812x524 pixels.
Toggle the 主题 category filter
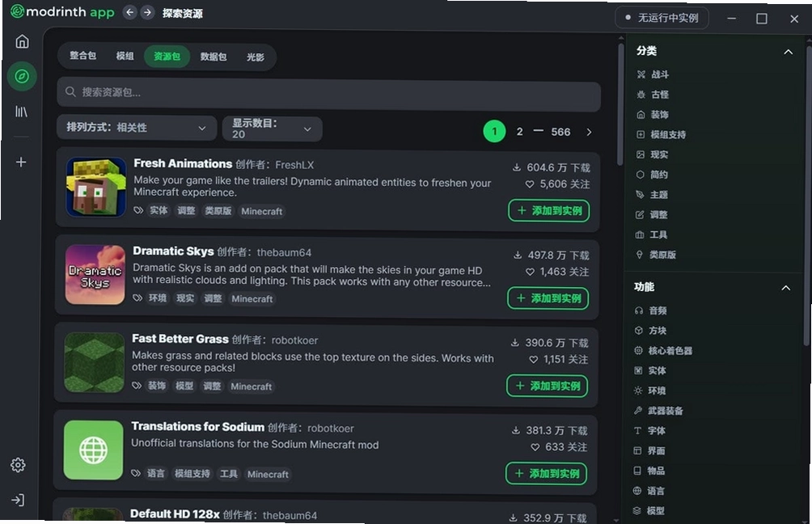(x=653, y=195)
